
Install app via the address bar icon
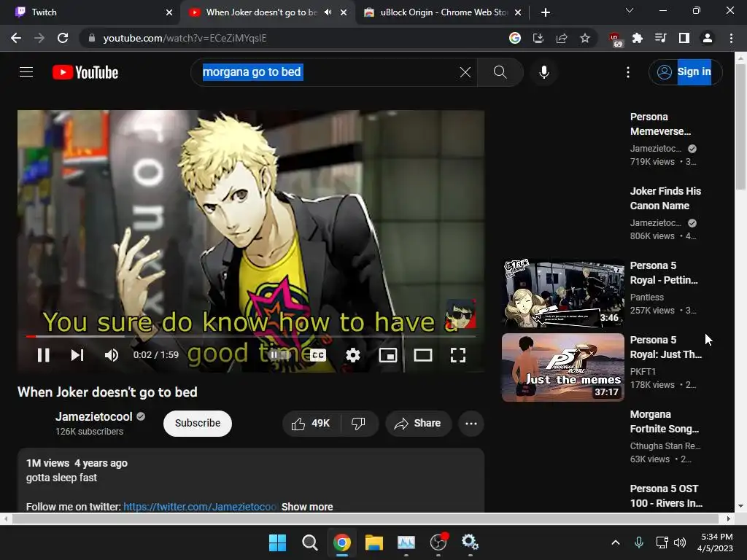538,38
